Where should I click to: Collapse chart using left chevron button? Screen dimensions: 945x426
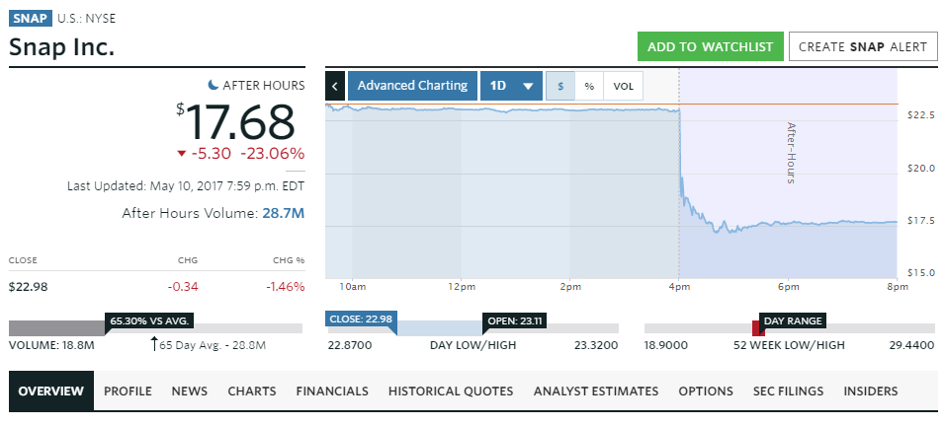334,86
